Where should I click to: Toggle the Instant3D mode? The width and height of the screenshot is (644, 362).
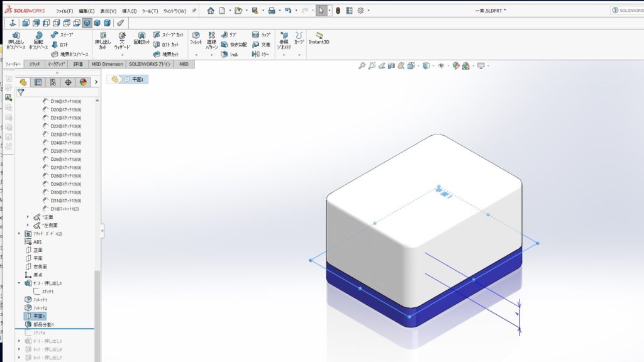pos(319,39)
